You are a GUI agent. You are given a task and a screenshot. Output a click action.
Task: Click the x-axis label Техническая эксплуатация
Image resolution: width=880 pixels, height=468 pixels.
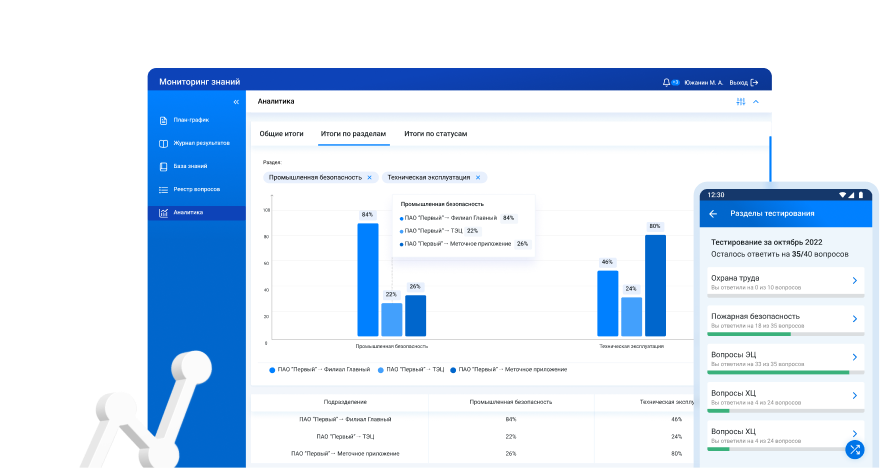click(631, 346)
